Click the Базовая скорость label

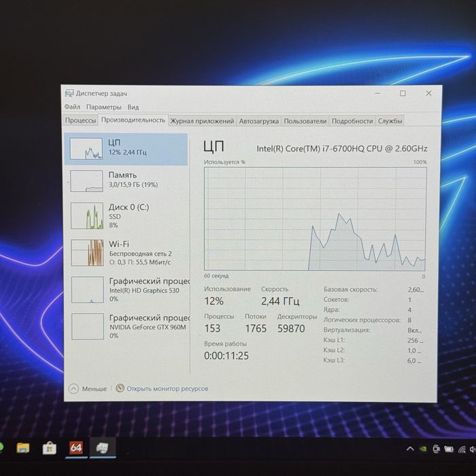pos(351,289)
